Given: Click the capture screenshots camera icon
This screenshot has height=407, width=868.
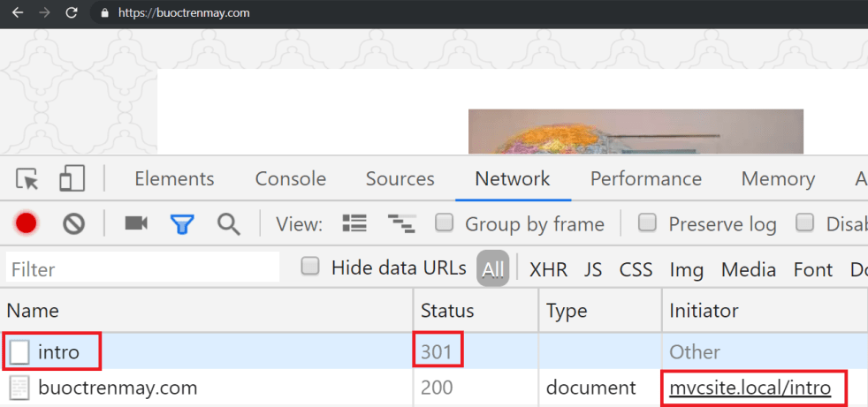Looking at the screenshot, I should point(136,223).
